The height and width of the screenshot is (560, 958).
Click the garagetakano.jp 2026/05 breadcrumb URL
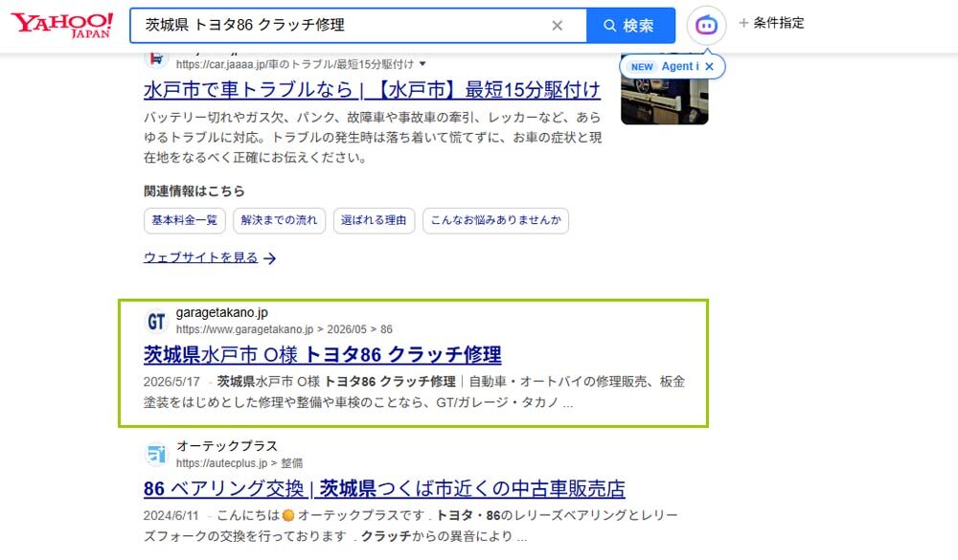point(285,329)
